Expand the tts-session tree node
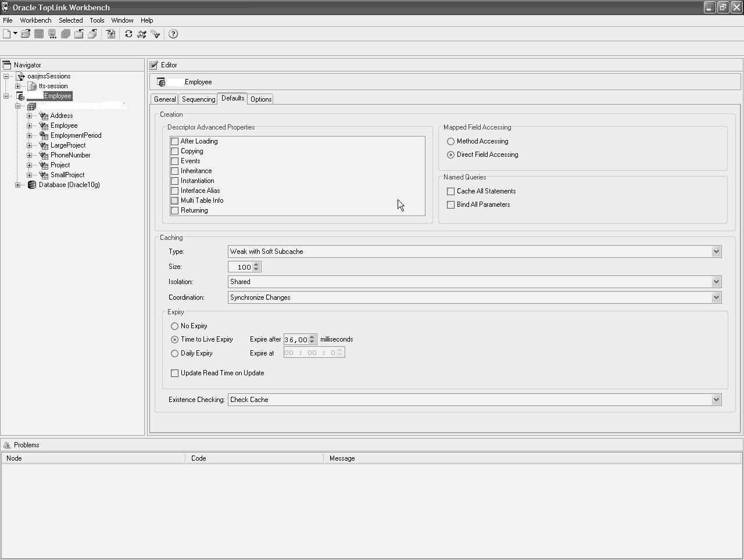Image resolution: width=744 pixels, height=560 pixels. 17,86
